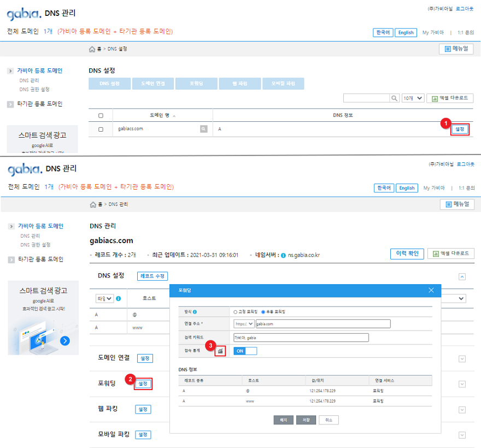Switch language to English on the domain list page

pyautogui.click(x=406, y=32)
